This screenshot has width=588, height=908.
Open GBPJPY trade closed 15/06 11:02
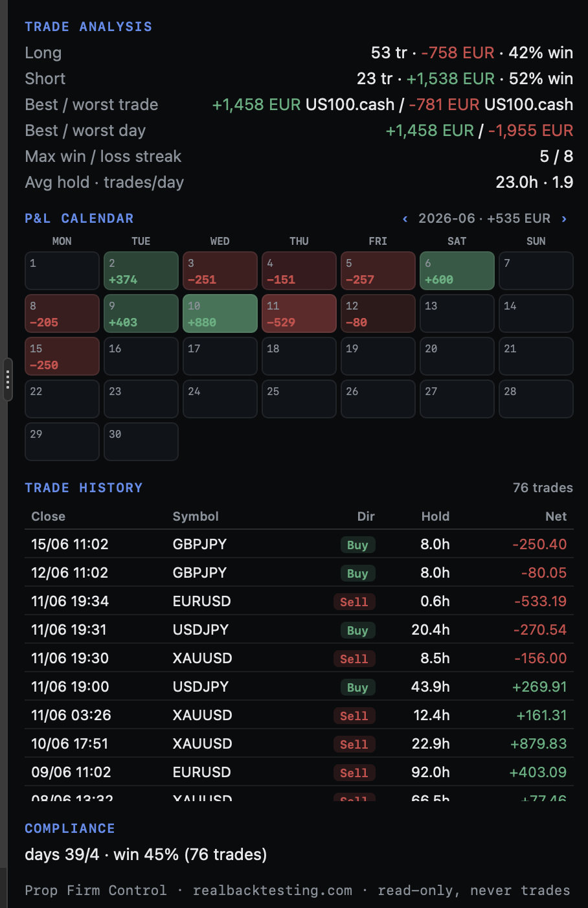(299, 544)
